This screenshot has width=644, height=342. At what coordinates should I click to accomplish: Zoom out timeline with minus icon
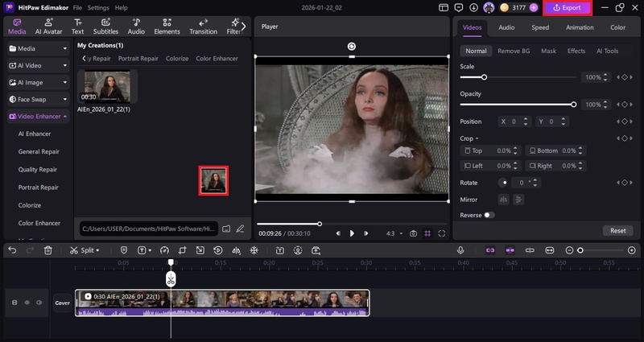click(569, 250)
